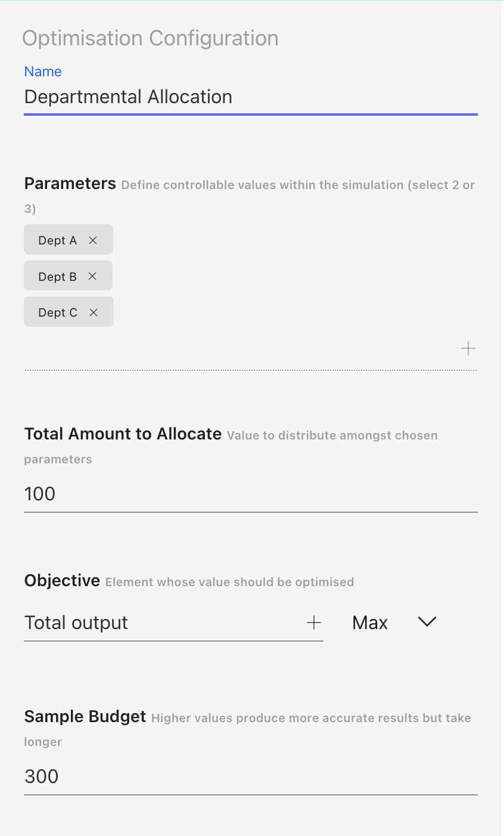This screenshot has width=504, height=836.
Task: Add a new parameter with plus icon
Action: (468, 348)
